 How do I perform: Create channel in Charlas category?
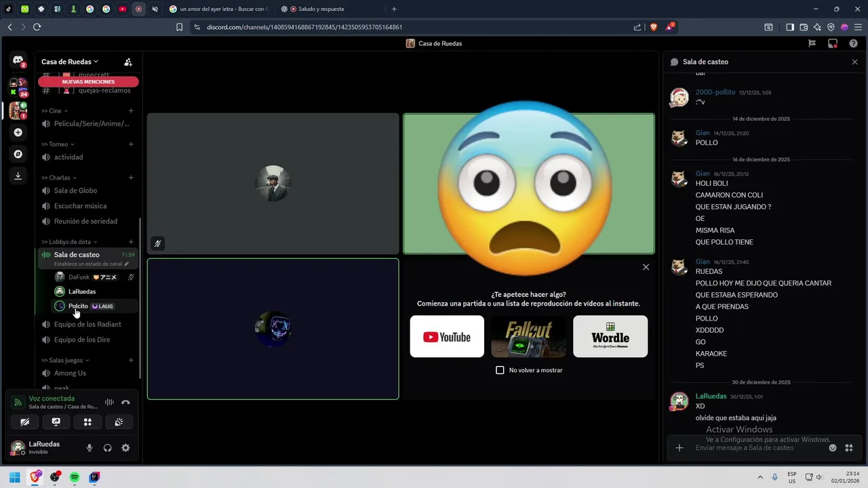(x=131, y=178)
